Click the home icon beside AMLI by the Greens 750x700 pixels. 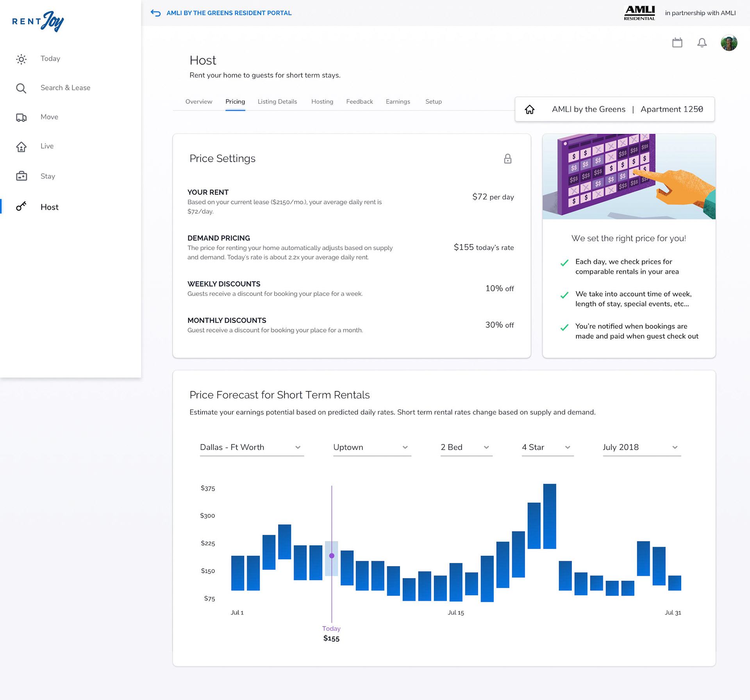(x=529, y=109)
